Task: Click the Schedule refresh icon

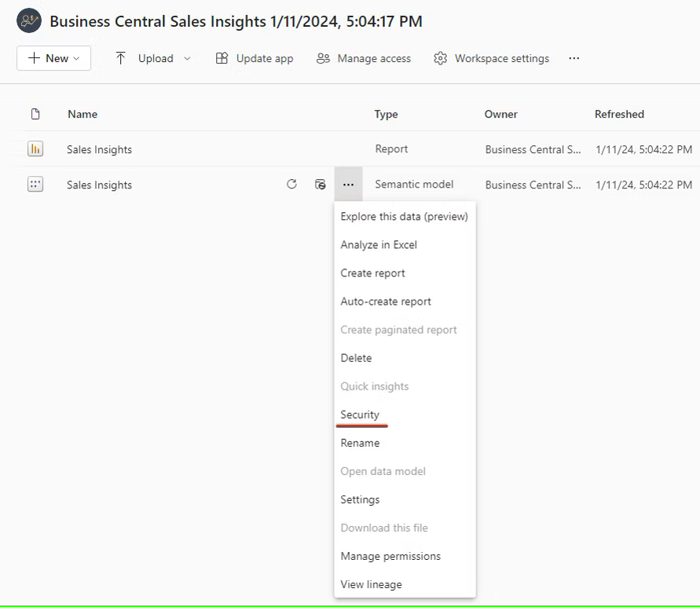Action: tap(320, 185)
